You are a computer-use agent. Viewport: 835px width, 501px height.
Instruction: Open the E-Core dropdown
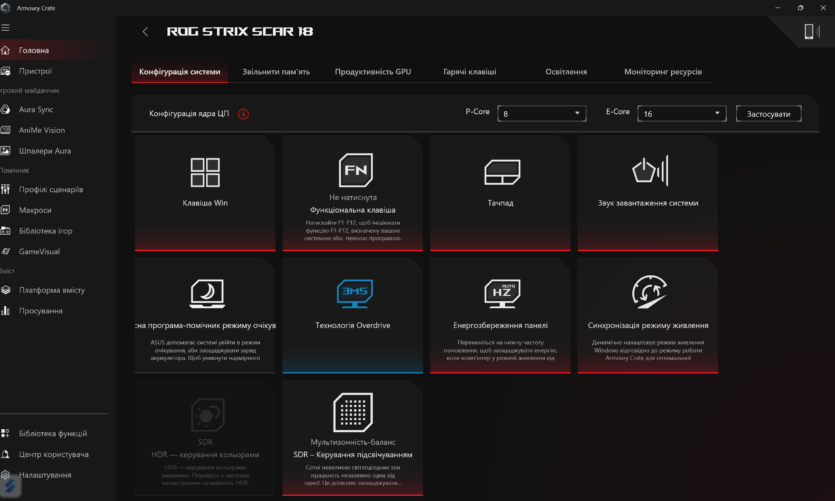click(682, 113)
